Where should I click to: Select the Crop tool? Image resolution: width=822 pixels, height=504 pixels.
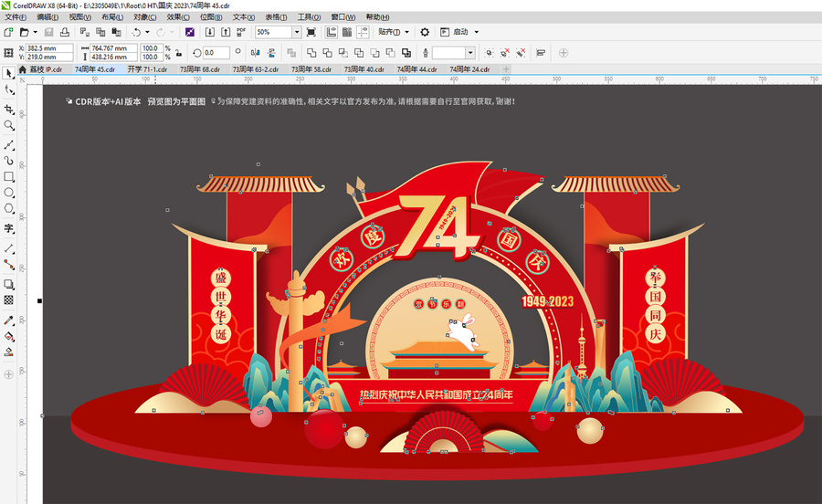click(x=8, y=109)
